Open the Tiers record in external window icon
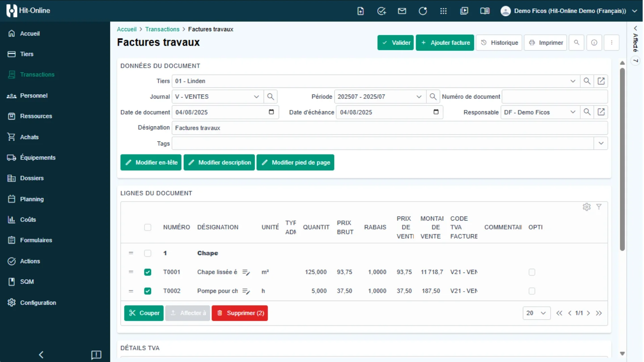644x362 pixels. [601, 81]
